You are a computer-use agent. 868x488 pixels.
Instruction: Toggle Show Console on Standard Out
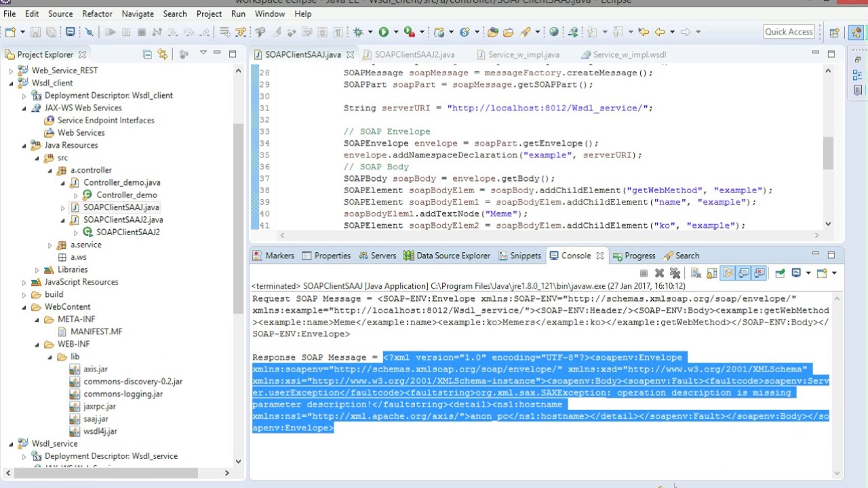tap(743, 273)
